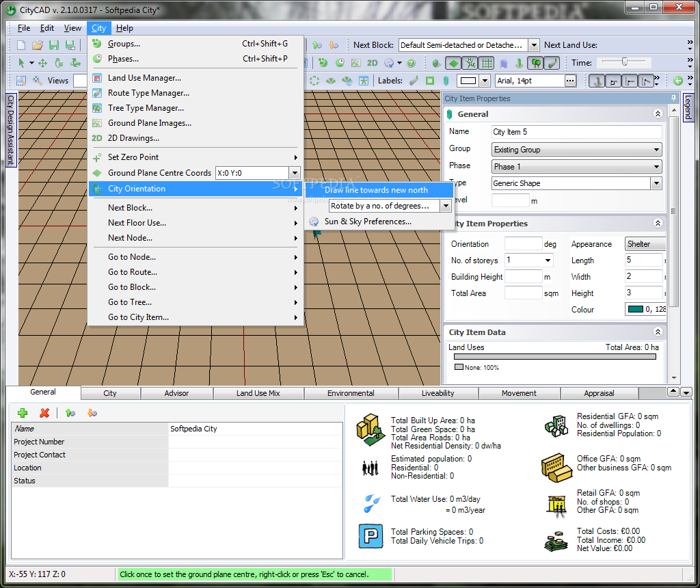Open the Next Block dropdown
Image resolution: width=700 pixels, height=588 pixels.
click(533, 45)
